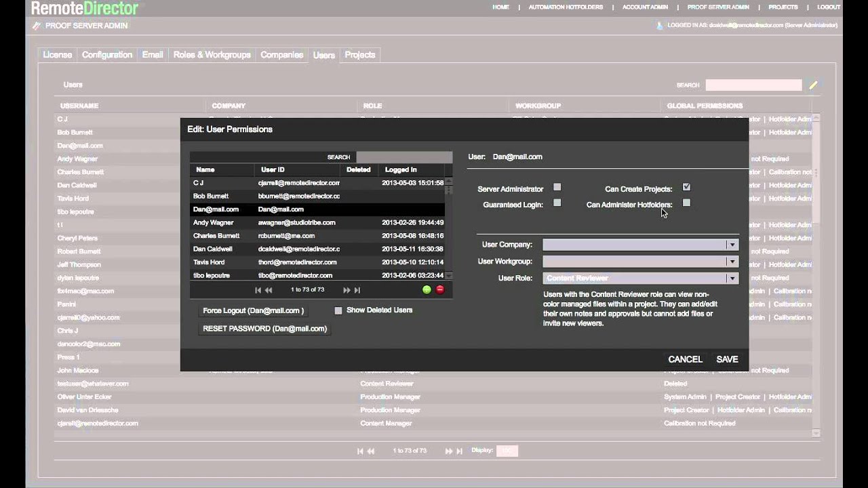The width and height of the screenshot is (868, 488).
Task: Click the Save button in dialog
Action: click(727, 359)
